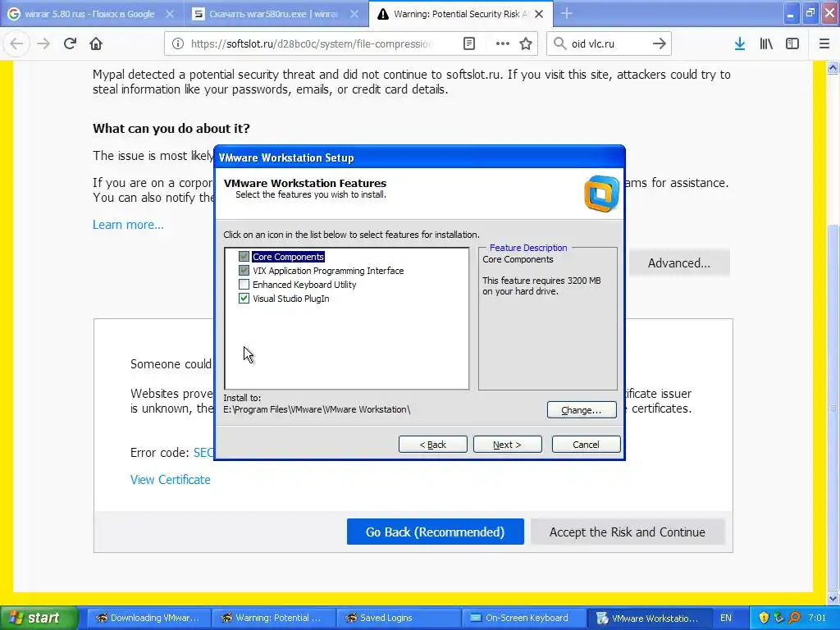Viewport: 840px width, 630px height.
Task: Uncheck Visual Studio PlugIn checkbox
Action: (x=244, y=299)
